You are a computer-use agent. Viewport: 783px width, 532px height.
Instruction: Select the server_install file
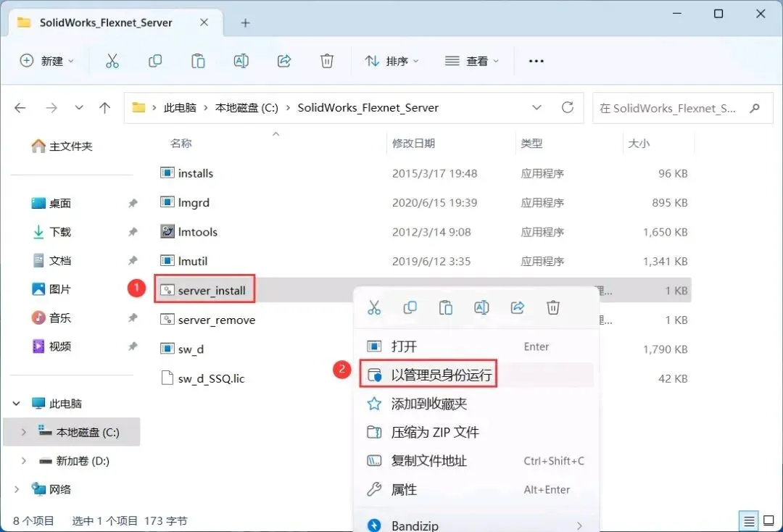[x=203, y=291]
